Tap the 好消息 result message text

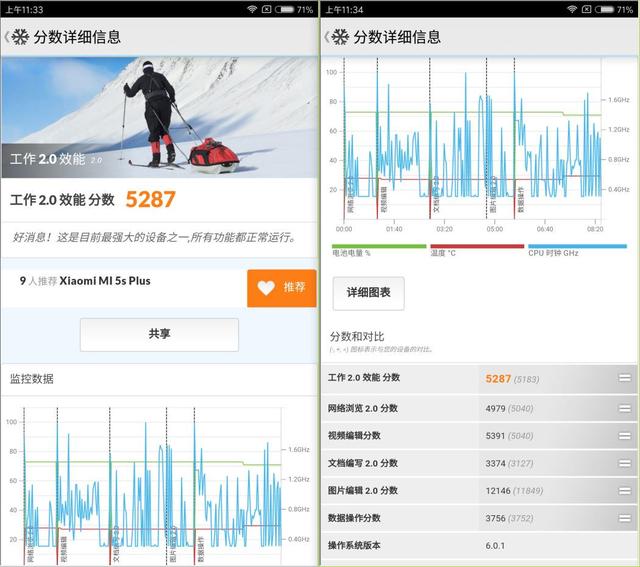154,237
